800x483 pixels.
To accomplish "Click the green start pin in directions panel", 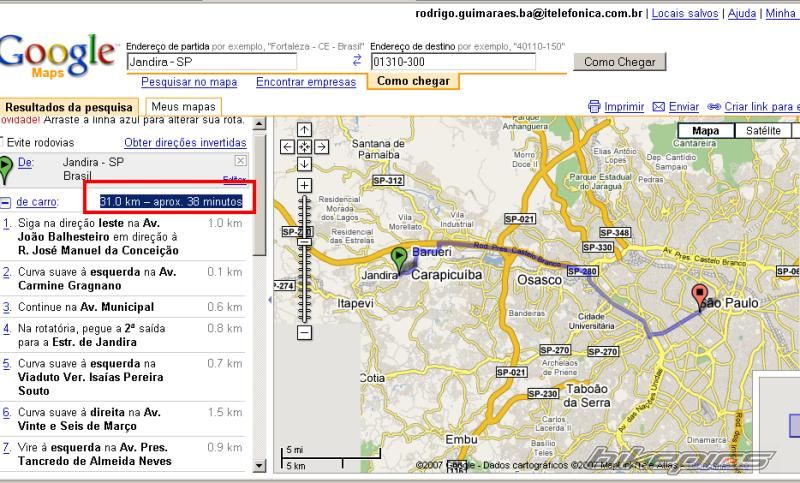I will coord(6,169).
